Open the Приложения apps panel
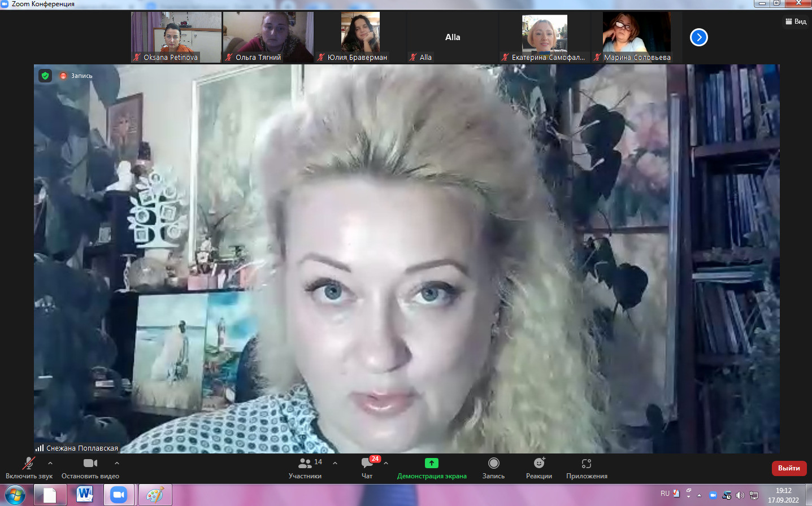812x506 pixels. pyautogui.click(x=587, y=468)
